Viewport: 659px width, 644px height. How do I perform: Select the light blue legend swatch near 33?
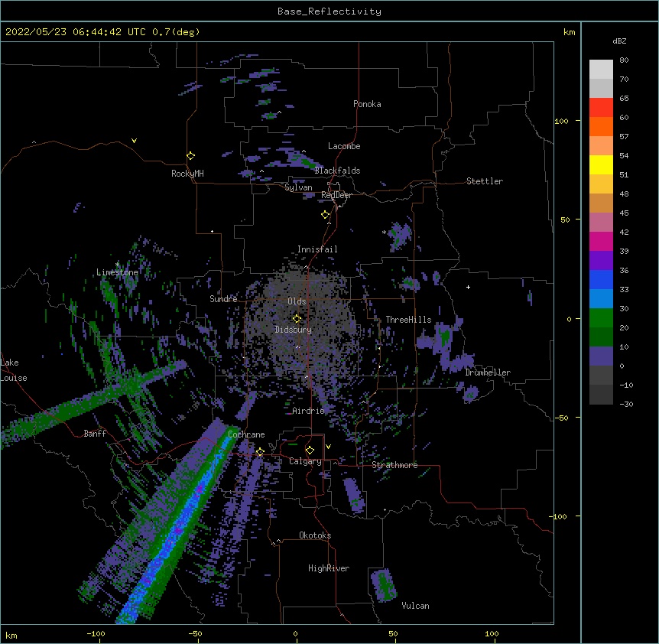601,298
